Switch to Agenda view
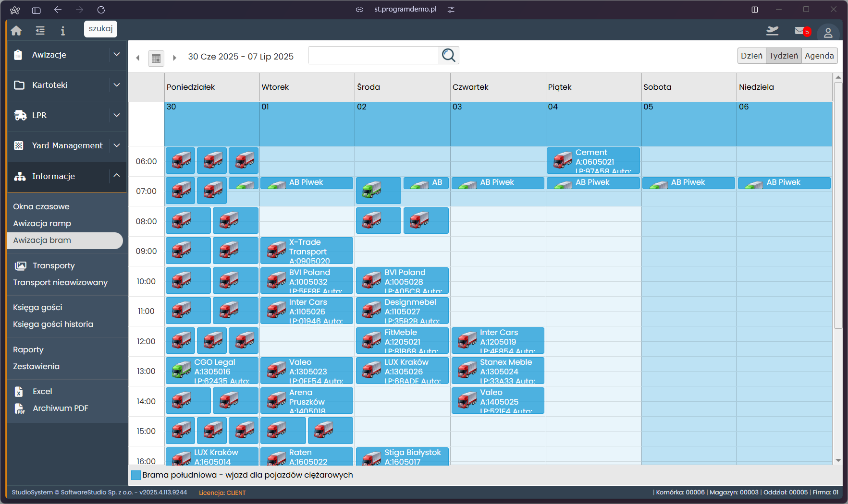Image resolution: width=848 pixels, height=504 pixels. 819,56
